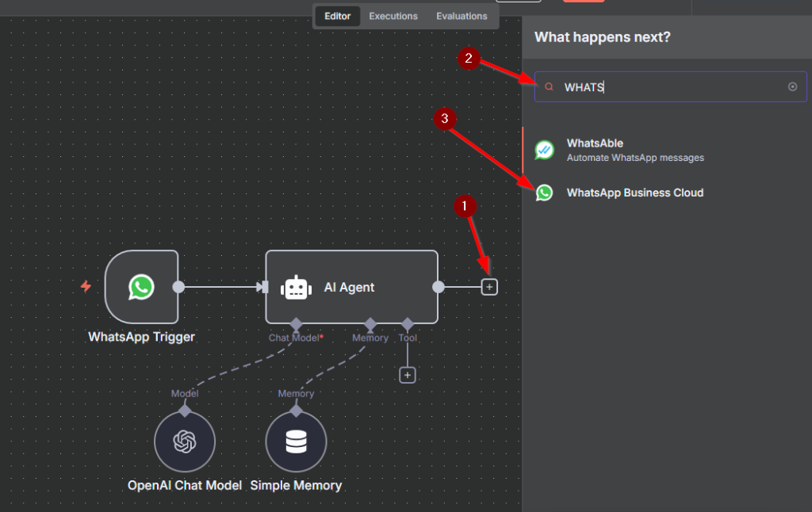The width and height of the screenshot is (812, 512).
Task: Click the orange trigger lightning bolt icon
Action: [x=86, y=286]
